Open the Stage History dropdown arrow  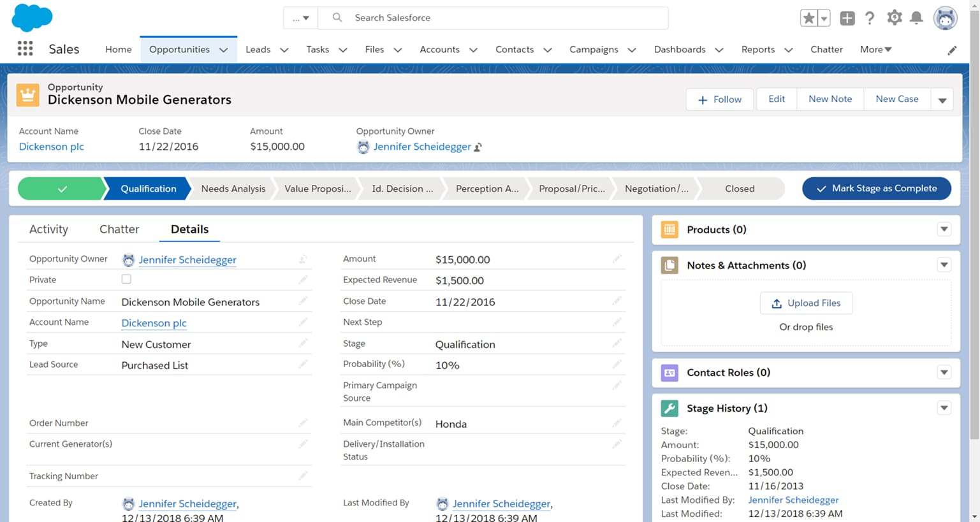coord(944,408)
